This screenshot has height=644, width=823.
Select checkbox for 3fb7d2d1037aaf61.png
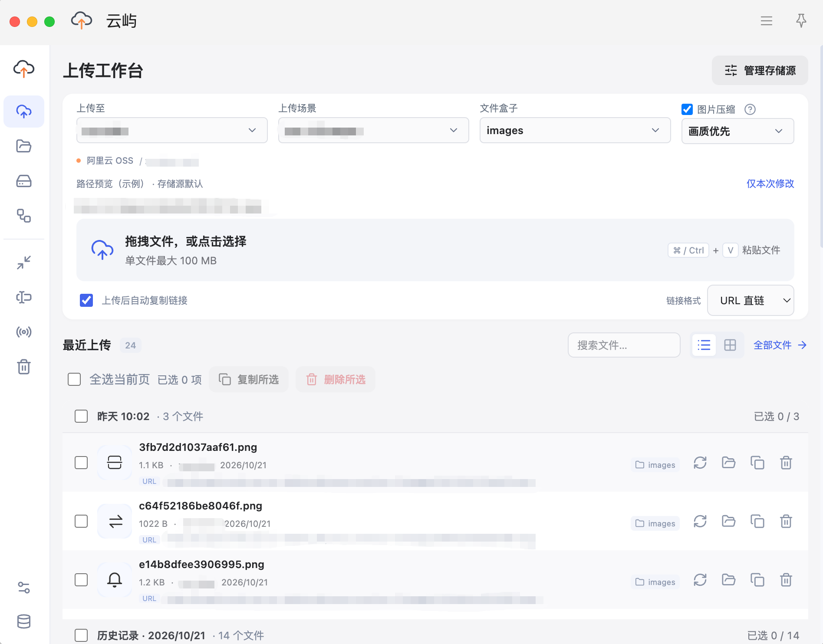(x=81, y=463)
